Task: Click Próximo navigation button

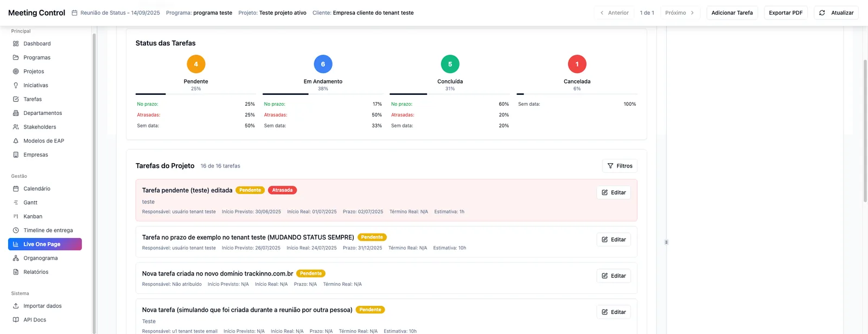Action: 680,13
